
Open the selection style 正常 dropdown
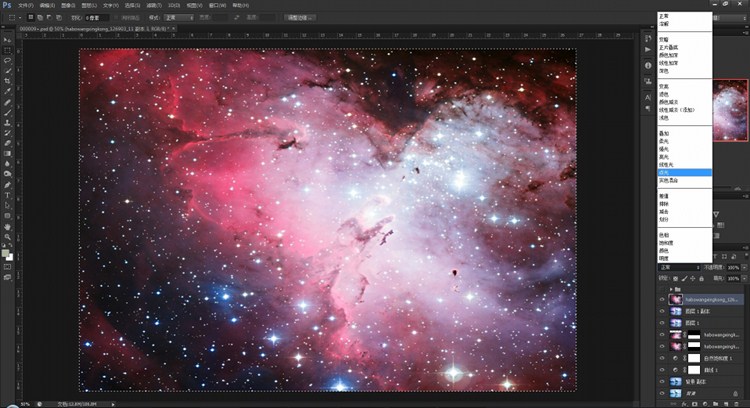(179, 18)
